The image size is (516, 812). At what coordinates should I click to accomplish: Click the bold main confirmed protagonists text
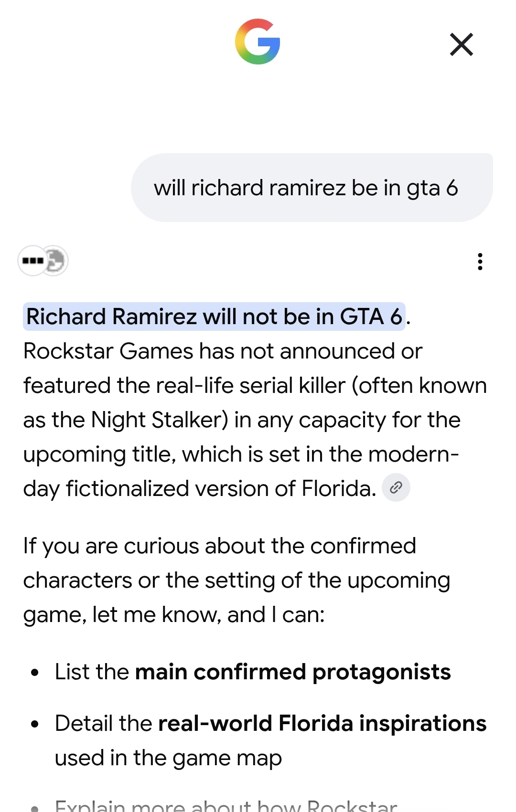coord(293,672)
